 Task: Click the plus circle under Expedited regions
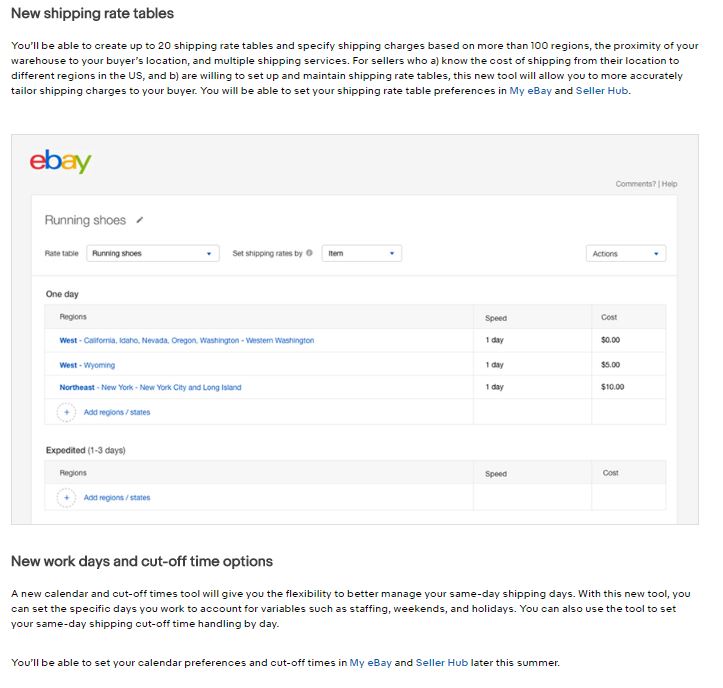(x=66, y=498)
